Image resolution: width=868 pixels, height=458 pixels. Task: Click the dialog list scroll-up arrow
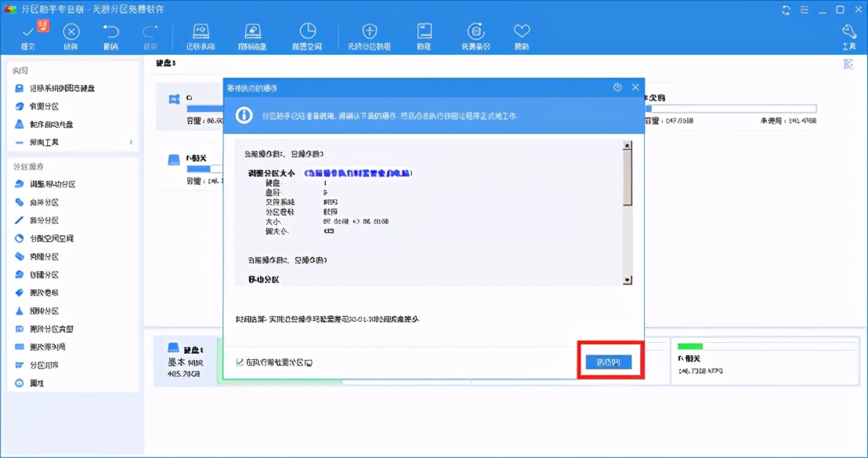tap(627, 145)
